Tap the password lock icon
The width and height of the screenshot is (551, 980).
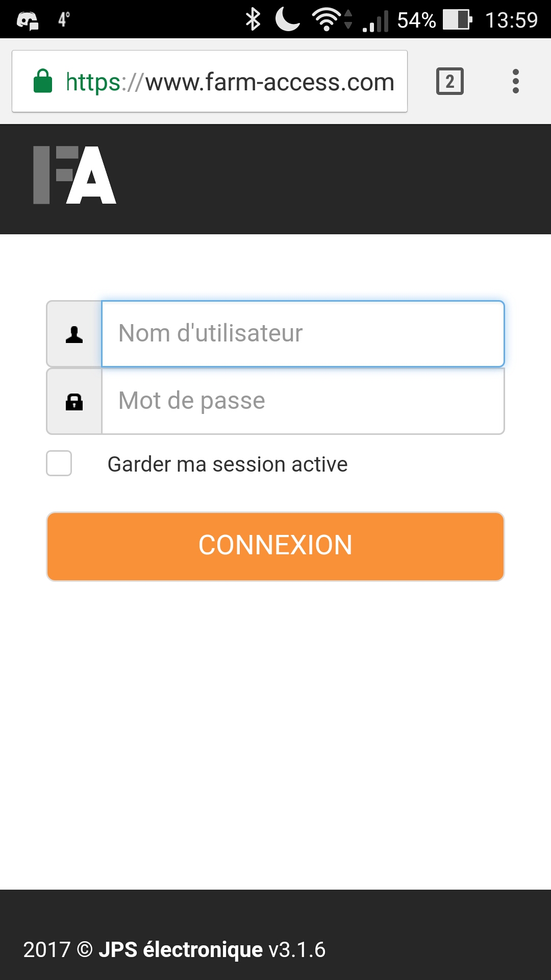74,402
